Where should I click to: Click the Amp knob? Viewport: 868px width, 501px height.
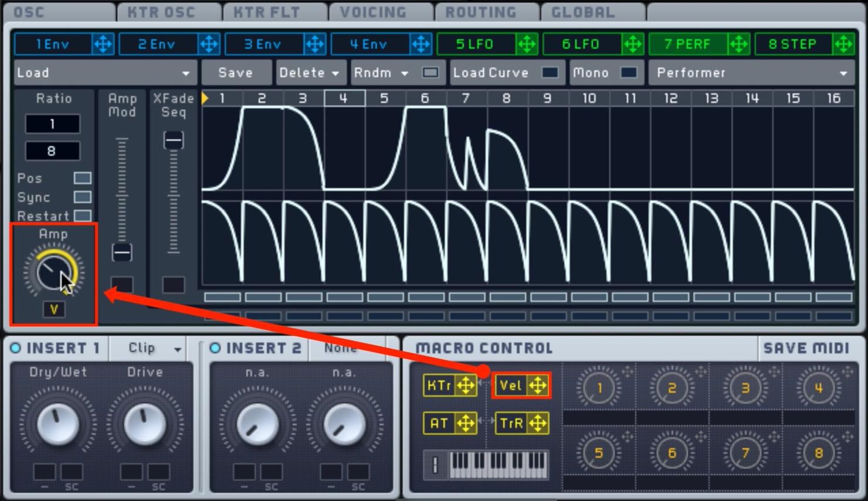coord(54,272)
